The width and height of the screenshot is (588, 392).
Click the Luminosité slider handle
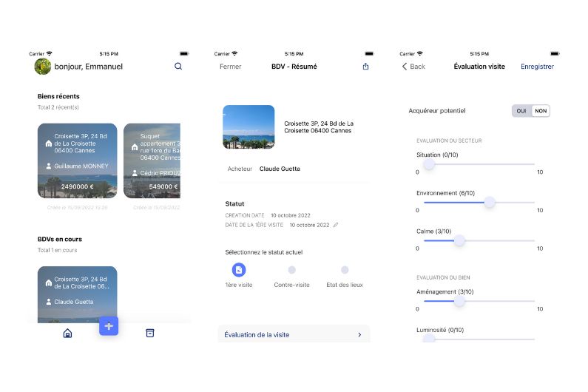[429, 338]
